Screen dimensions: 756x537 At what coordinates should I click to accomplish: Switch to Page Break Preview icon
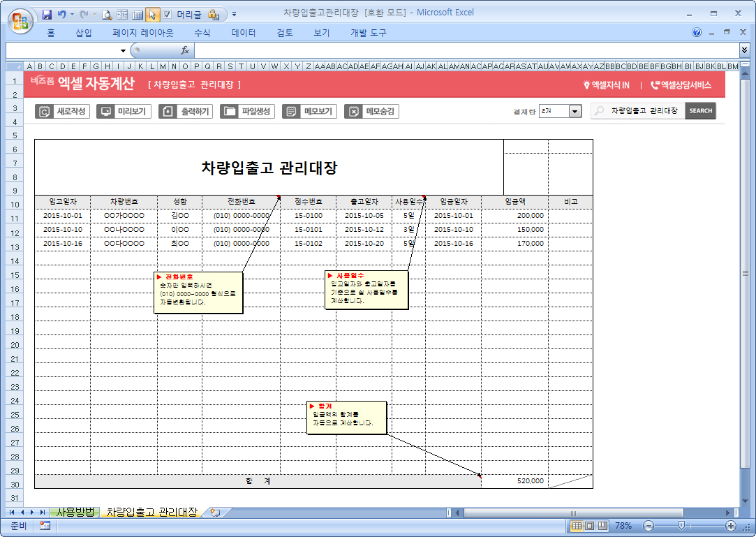point(602,526)
